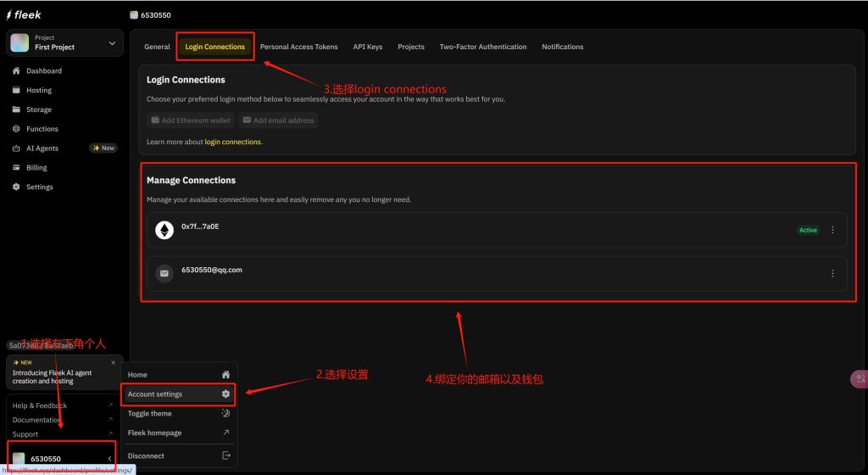Open Fleek homepage menu entry
The height and width of the screenshot is (475, 868).
[179, 433]
